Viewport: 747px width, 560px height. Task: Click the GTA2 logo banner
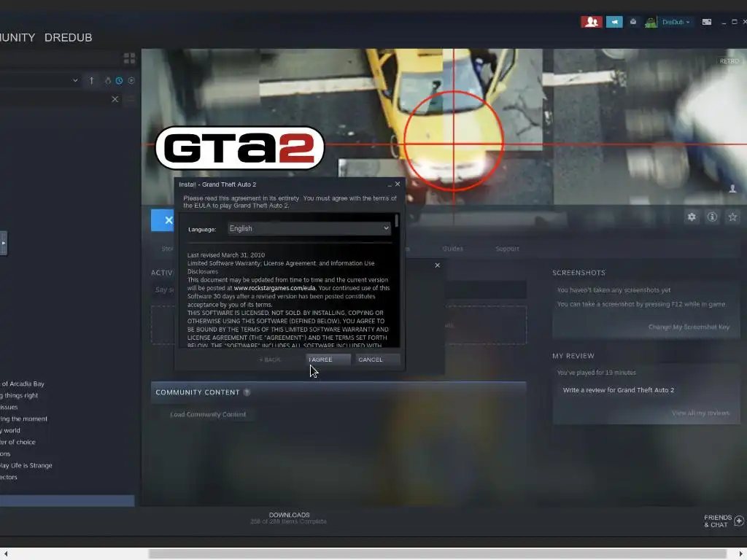pyautogui.click(x=239, y=147)
